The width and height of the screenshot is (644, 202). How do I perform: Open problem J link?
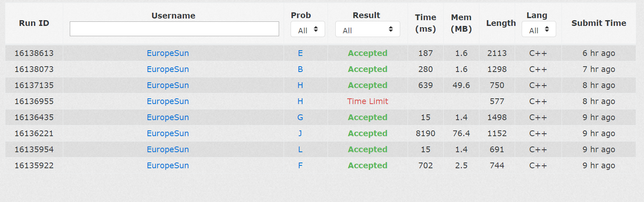[x=300, y=133]
